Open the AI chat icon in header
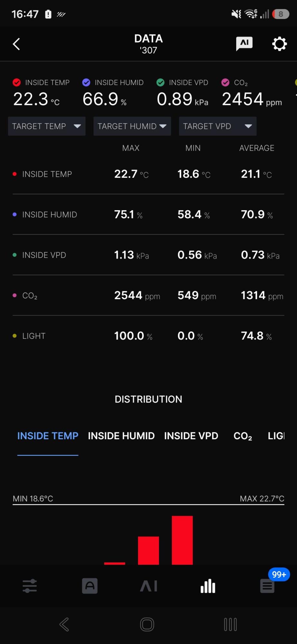The width and height of the screenshot is (297, 644). [244, 43]
